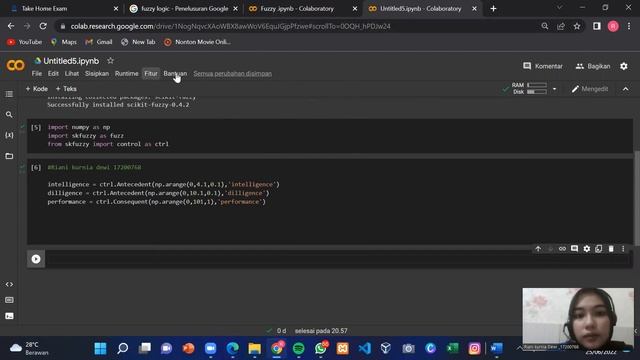Open the Lihat menu

[x=71, y=73]
